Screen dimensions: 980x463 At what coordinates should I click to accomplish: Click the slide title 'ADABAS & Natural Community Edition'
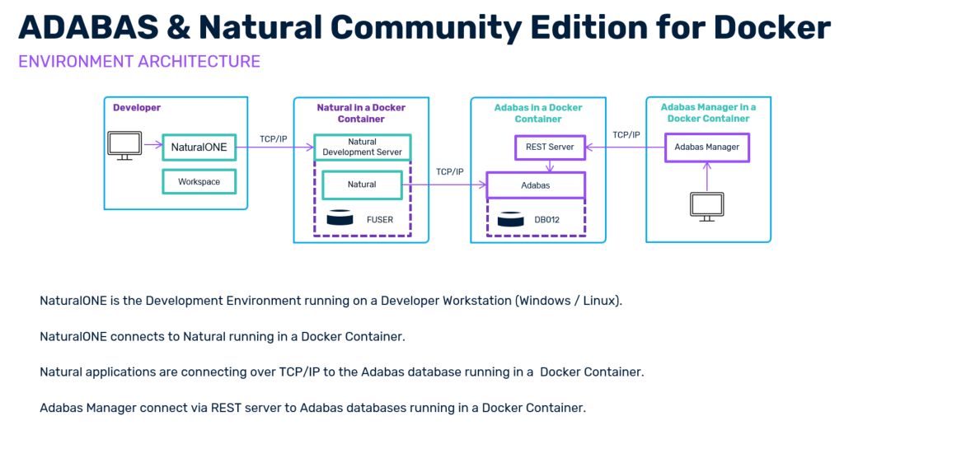[x=425, y=26]
